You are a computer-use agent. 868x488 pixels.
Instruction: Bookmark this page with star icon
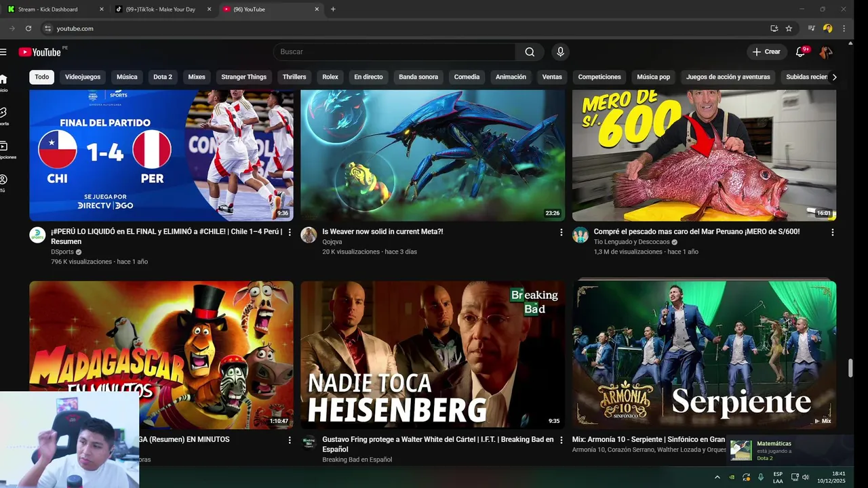(789, 28)
